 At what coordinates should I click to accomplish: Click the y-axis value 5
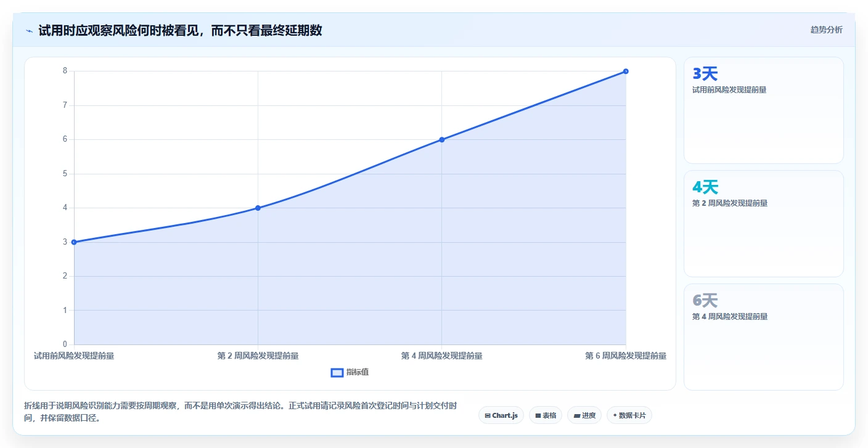click(65, 174)
